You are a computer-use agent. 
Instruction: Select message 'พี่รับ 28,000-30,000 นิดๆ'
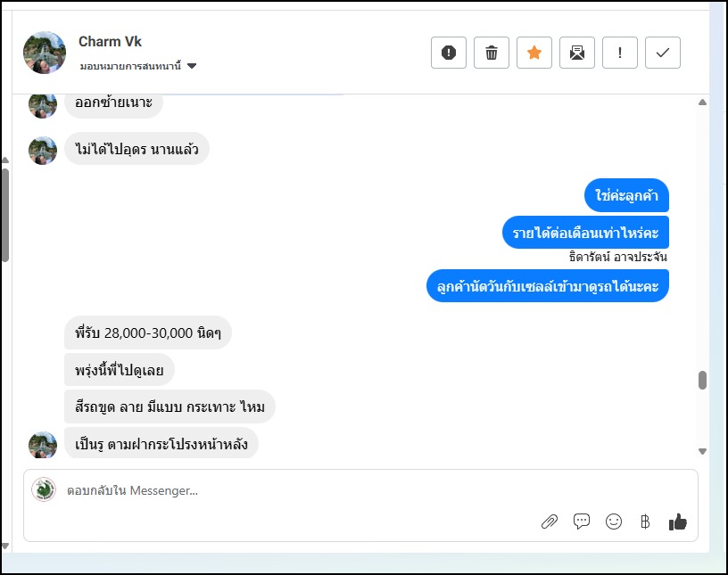[147, 333]
